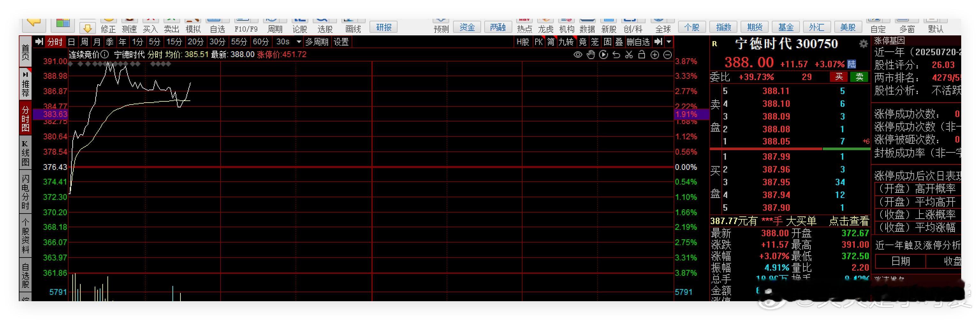The image size is (980, 320).
Task: Expand the 30s interval dropdown arrow
Action: click(x=299, y=42)
